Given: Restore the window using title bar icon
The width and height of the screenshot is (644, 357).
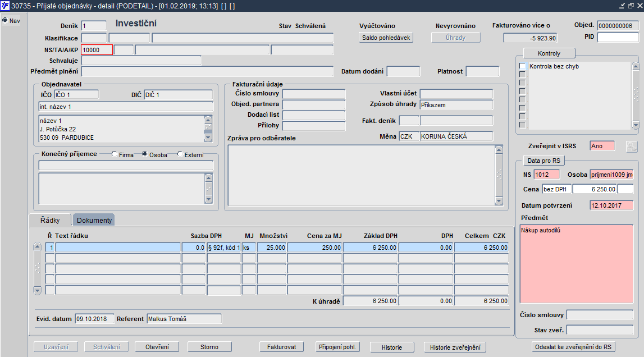Looking at the screenshot, I should point(631,5).
